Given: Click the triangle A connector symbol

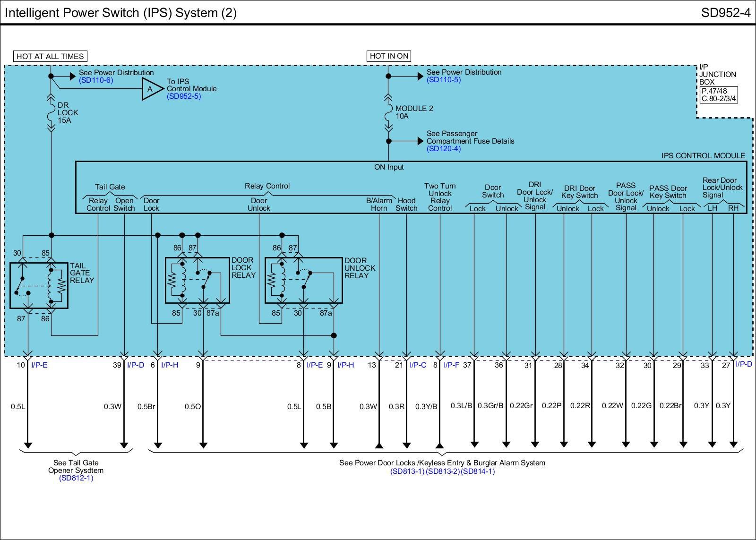Looking at the screenshot, I should 151,89.
